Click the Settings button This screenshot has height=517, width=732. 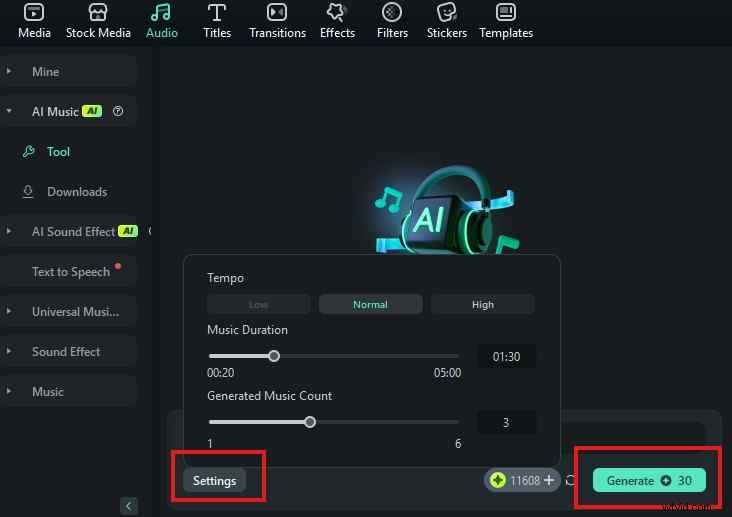(215, 481)
